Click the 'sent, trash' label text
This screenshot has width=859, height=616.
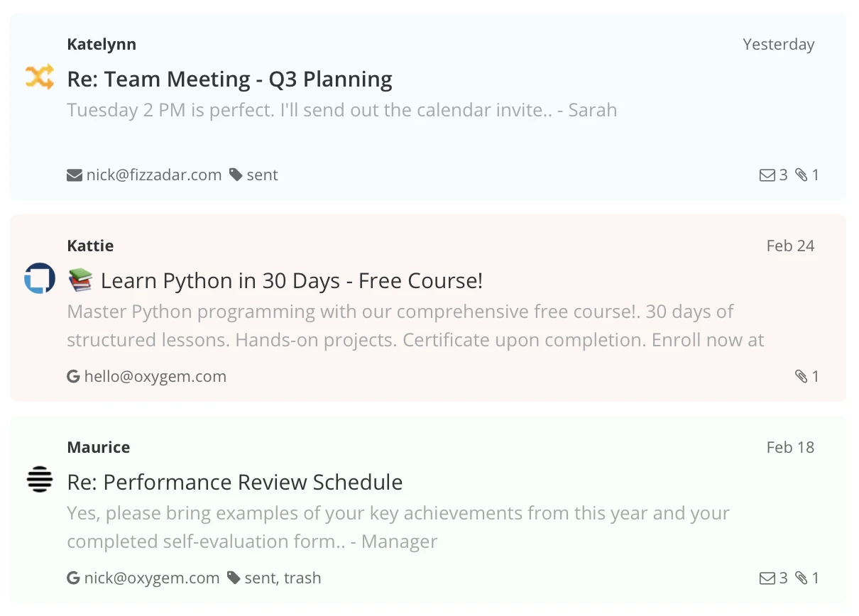point(283,578)
